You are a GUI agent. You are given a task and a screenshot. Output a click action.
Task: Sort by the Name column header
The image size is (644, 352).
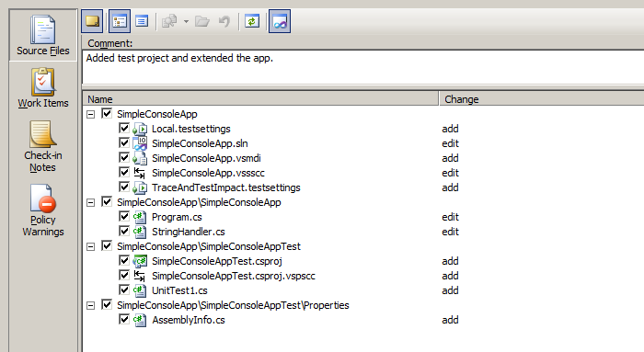pos(261,99)
